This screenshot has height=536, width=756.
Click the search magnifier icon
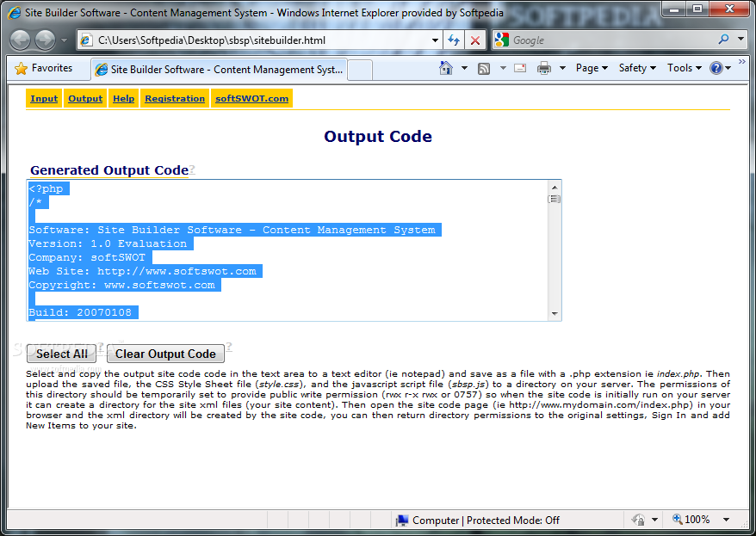coord(723,40)
